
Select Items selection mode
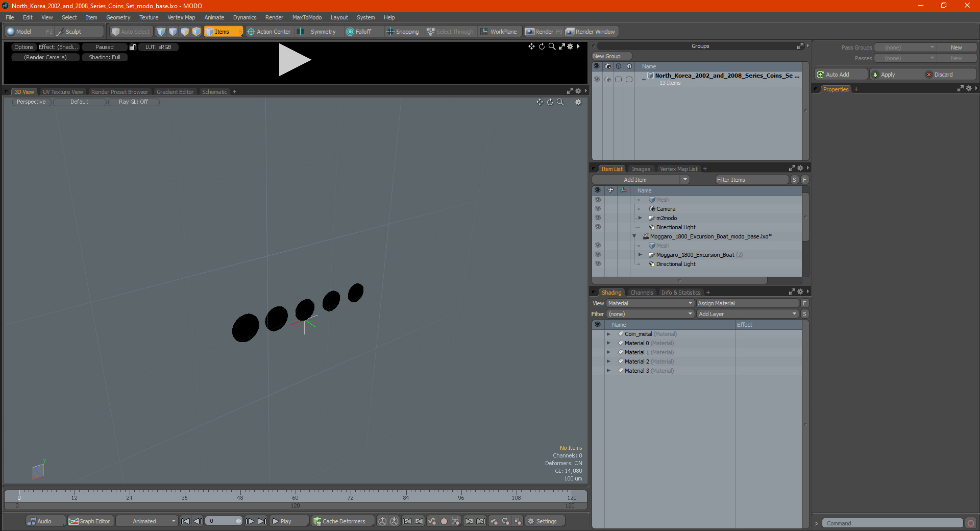point(223,32)
